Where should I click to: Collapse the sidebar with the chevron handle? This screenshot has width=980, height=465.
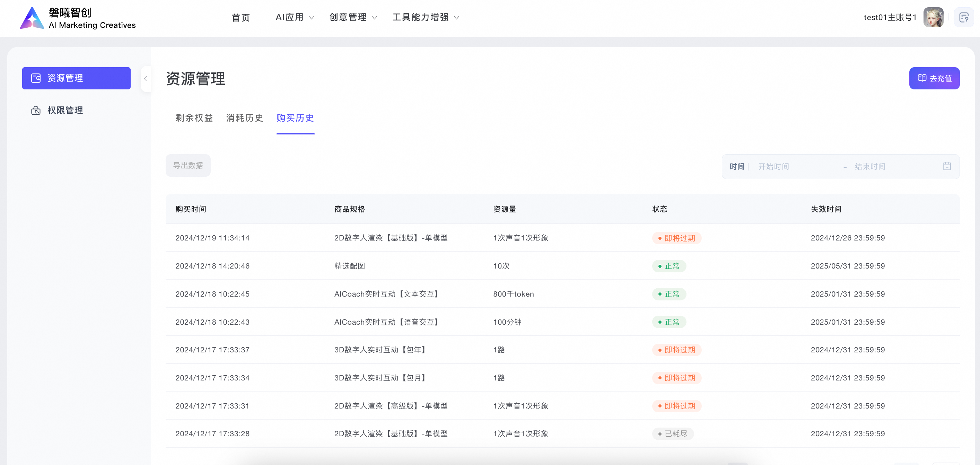point(145,79)
